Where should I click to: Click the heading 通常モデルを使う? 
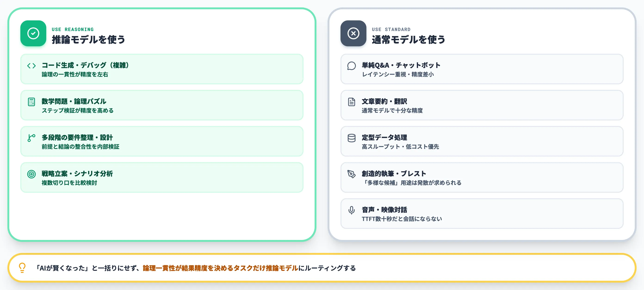[409, 40]
